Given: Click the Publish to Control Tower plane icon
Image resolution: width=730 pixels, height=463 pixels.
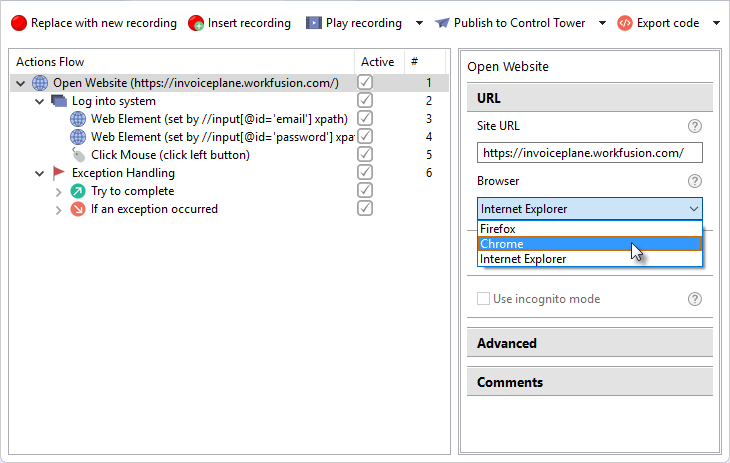Looking at the screenshot, I should pyautogui.click(x=442, y=23).
